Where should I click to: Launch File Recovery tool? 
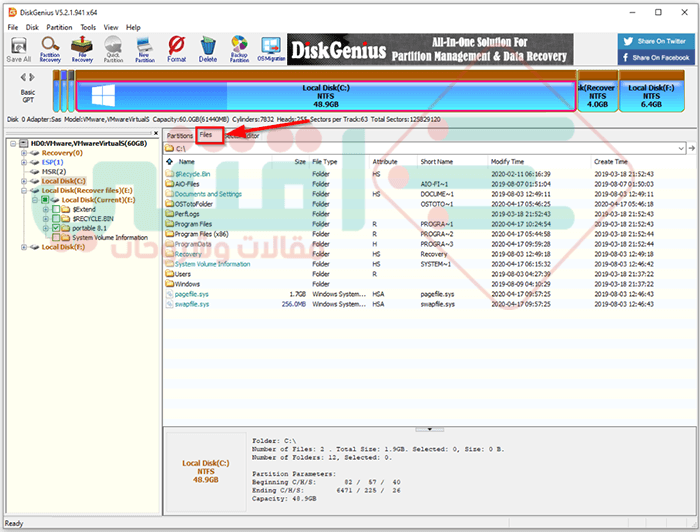coord(82,50)
